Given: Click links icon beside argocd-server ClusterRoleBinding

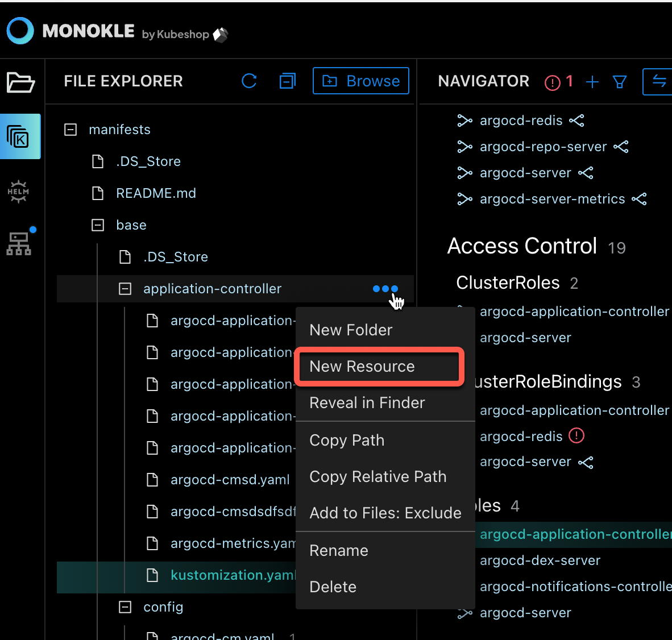Looking at the screenshot, I should pyautogui.click(x=586, y=462).
